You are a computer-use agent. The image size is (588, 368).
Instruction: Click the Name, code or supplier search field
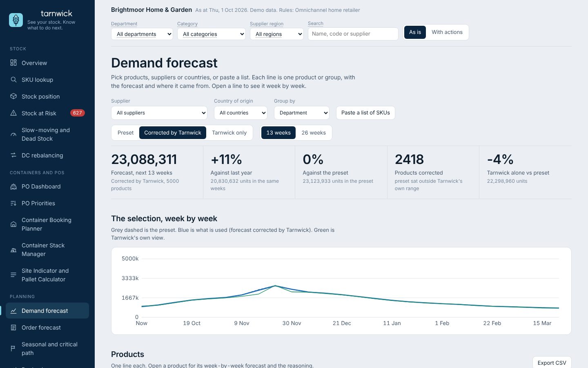[353, 34]
